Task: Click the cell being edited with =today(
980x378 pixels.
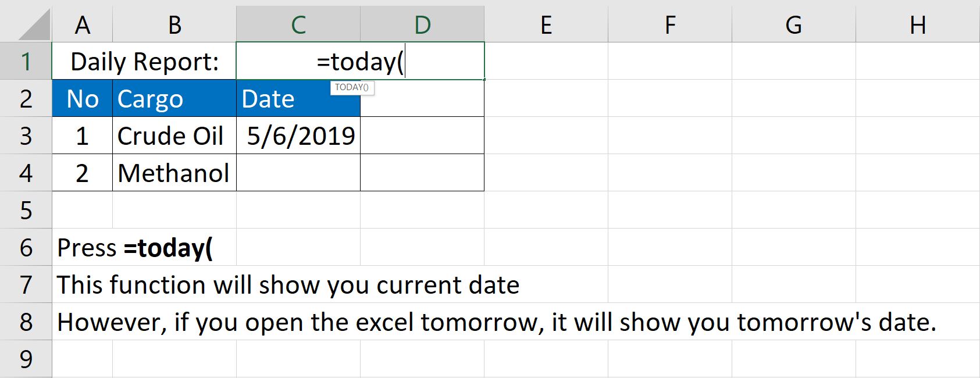Action: coord(360,62)
